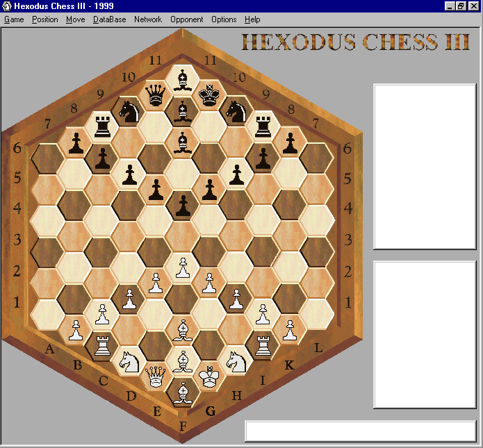The height and width of the screenshot is (448, 483).
Task: Open the Network menu
Action: tap(148, 19)
